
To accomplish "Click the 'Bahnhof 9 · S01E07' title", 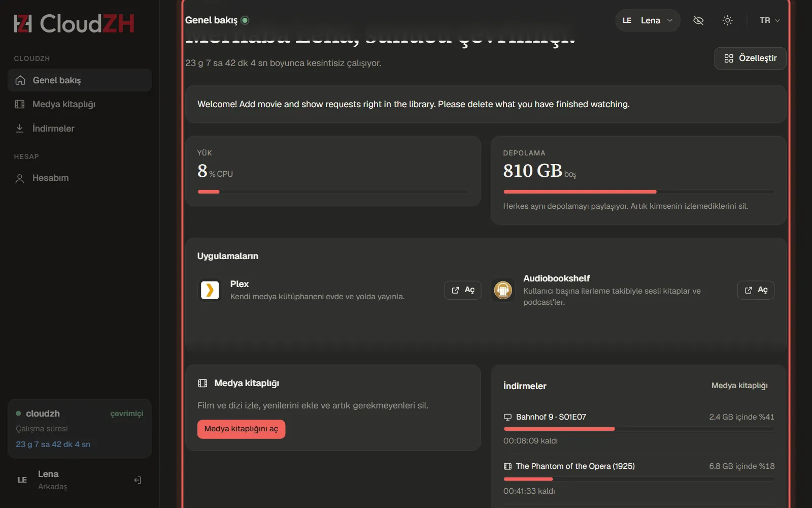I will [x=551, y=417].
